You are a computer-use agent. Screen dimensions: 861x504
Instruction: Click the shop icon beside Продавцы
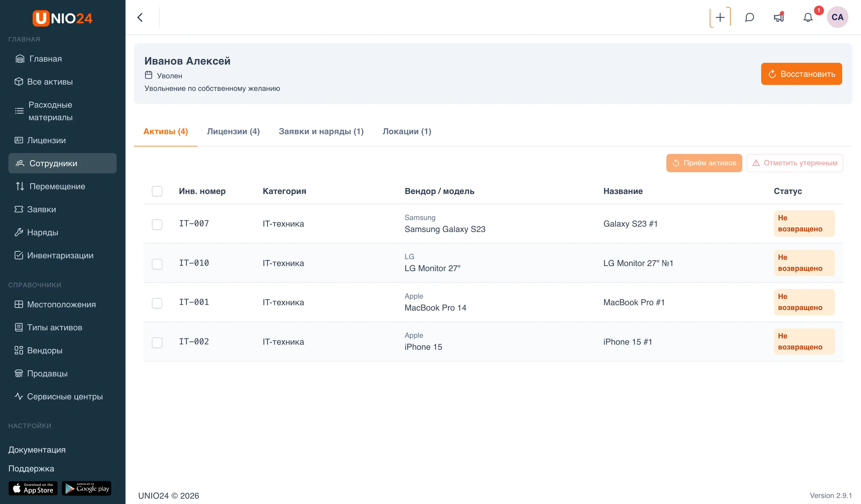point(19,373)
